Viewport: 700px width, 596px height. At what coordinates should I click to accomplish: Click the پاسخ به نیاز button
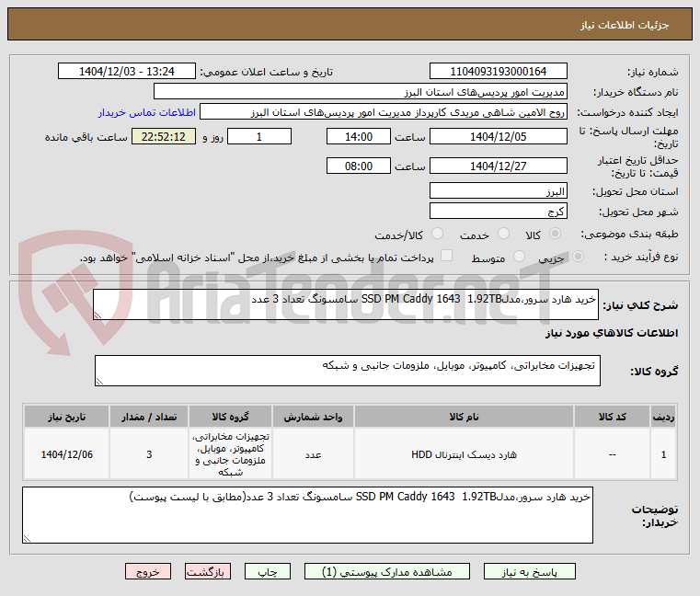pos(530,571)
